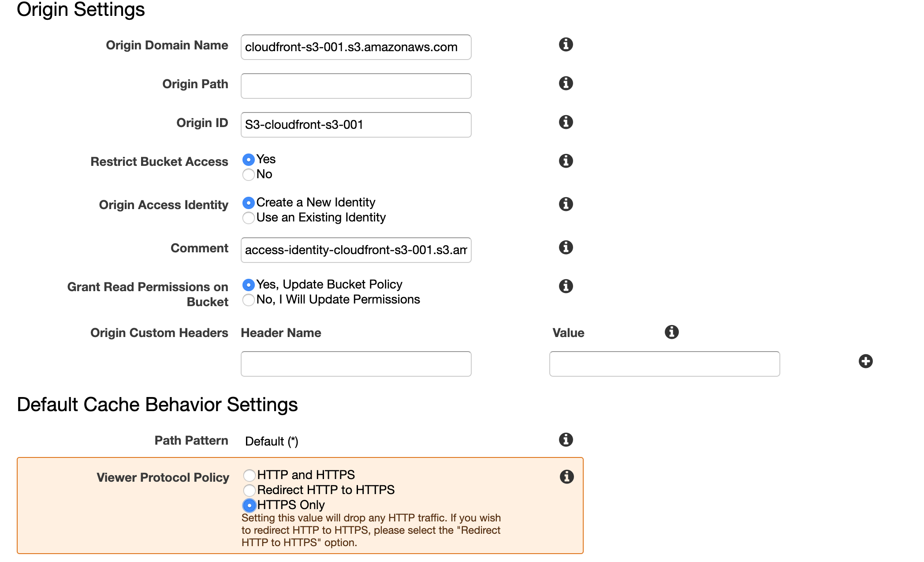Screen dimensions: 924x562
Task: Choose Redirect HTTP to HTTPS policy
Action: 250,490
